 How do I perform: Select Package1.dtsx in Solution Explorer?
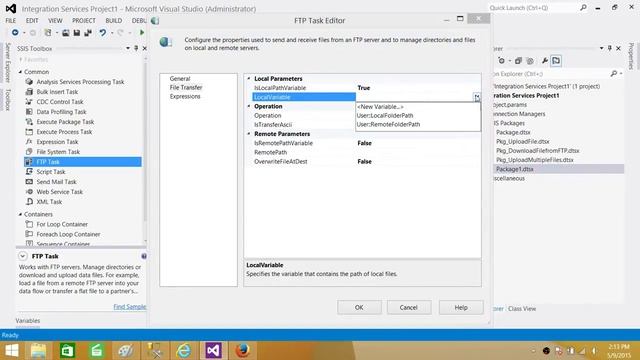[x=515, y=169]
